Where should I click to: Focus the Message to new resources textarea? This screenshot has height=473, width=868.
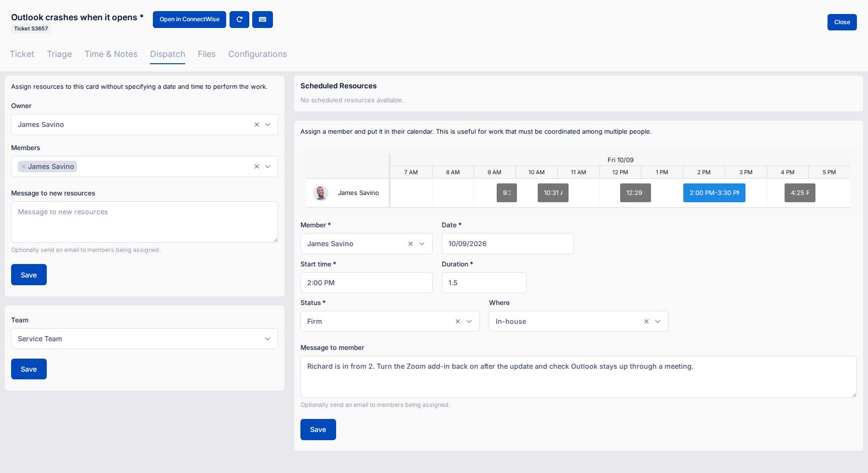pos(145,222)
